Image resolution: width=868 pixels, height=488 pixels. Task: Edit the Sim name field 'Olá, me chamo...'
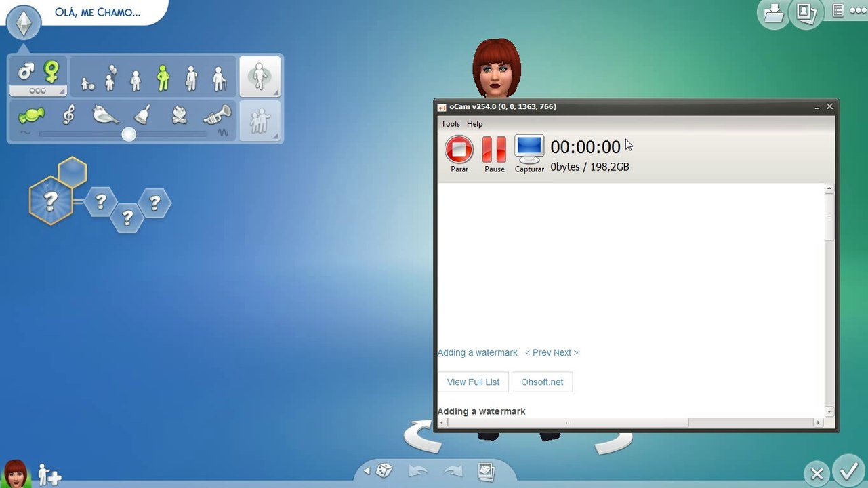[x=98, y=12]
